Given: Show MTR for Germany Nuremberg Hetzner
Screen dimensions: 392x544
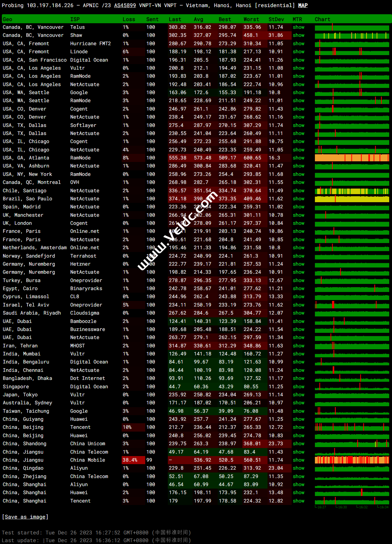Looking at the screenshot, I should (298, 264).
